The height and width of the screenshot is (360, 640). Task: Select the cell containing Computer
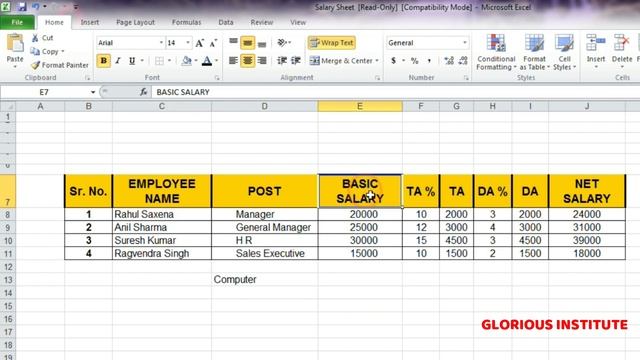point(264,280)
